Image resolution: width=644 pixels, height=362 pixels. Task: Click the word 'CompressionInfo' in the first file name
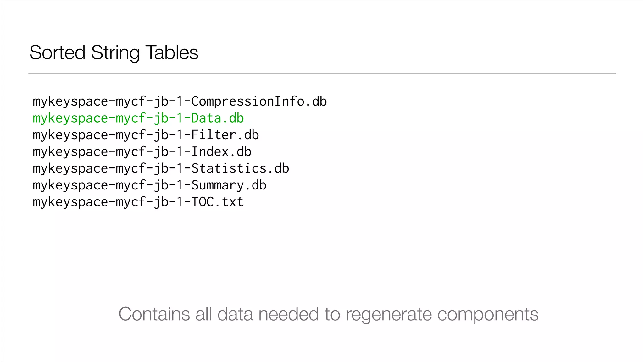pos(247,101)
